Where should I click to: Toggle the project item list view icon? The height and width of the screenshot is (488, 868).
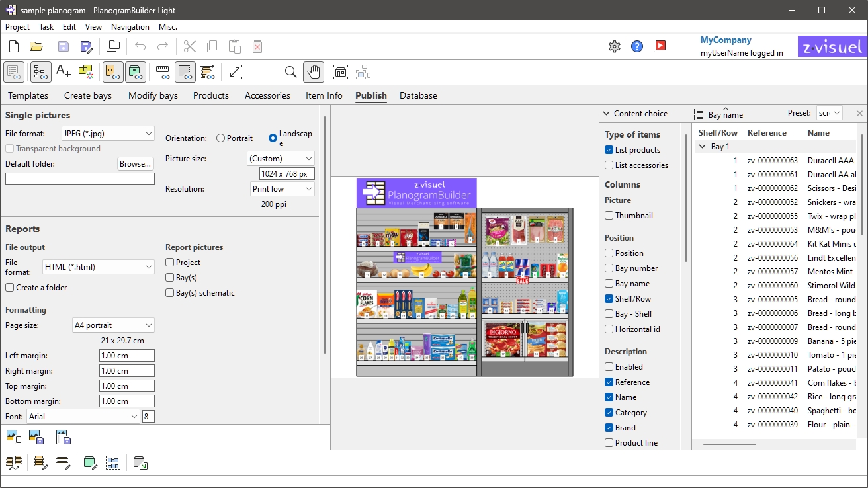(x=14, y=71)
